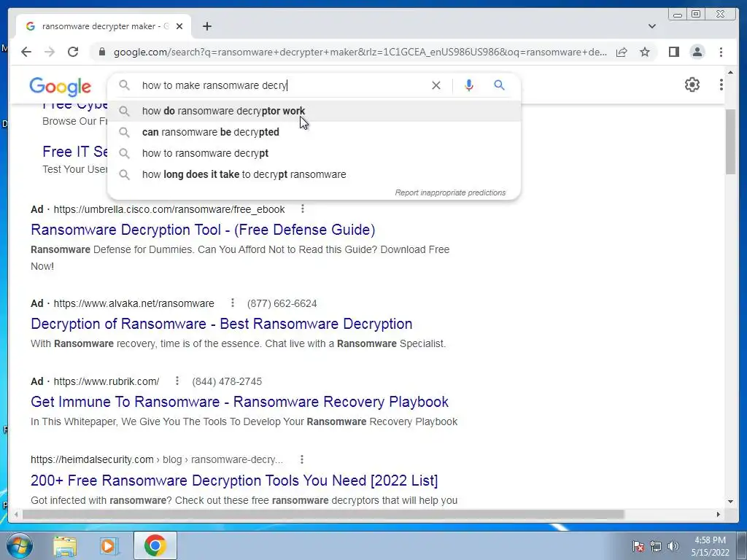Viewport: 747px width, 560px height.
Task: Click the horizontal scrollbar right arrow
Action: pyautogui.click(x=719, y=514)
